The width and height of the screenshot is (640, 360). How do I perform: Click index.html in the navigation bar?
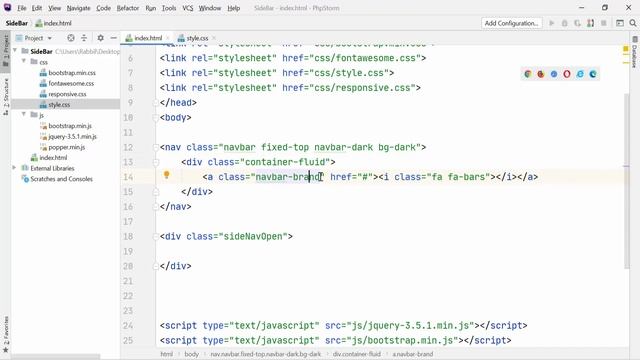click(x=53, y=23)
